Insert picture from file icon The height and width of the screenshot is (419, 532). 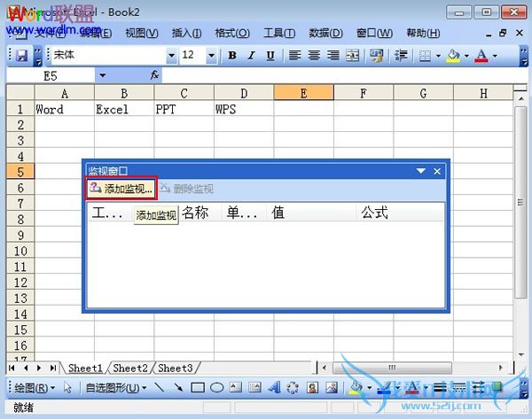332,387
